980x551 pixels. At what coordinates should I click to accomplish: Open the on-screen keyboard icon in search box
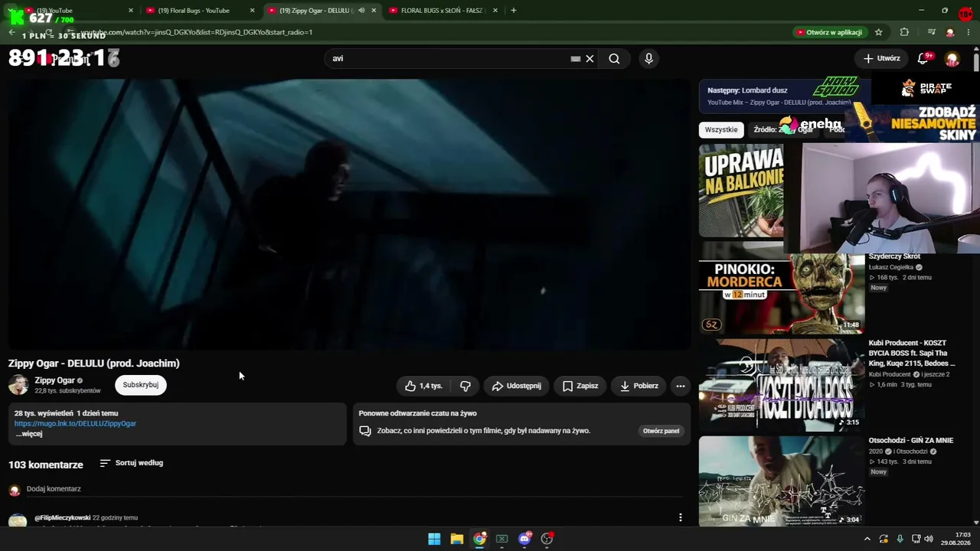point(576,59)
